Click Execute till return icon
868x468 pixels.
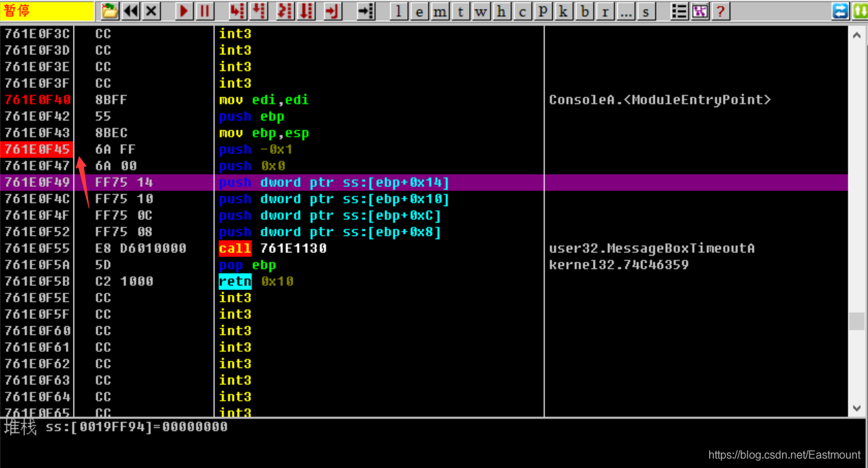click(333, 11)
